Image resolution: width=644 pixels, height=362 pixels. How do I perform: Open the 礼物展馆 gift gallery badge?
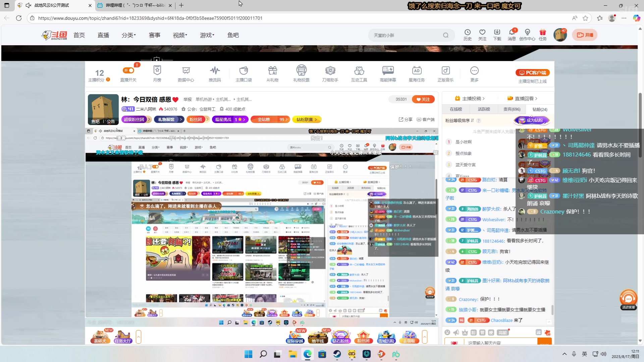(x=169, y=119)
